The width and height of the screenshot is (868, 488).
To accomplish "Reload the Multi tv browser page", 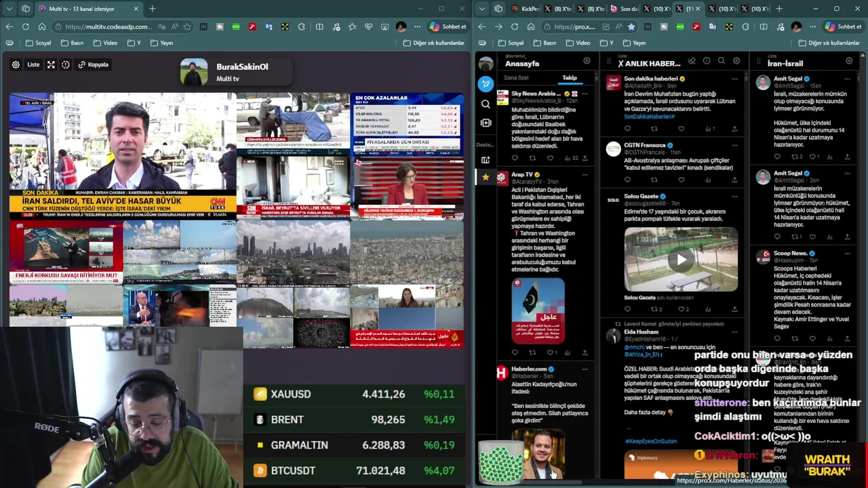I will point(25,26).
